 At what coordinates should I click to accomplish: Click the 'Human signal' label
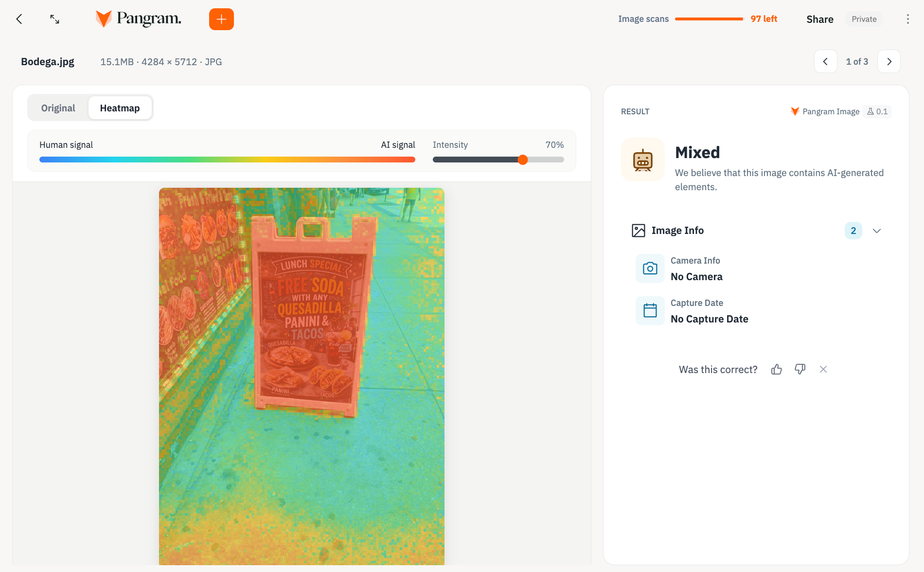coord(66,145)
